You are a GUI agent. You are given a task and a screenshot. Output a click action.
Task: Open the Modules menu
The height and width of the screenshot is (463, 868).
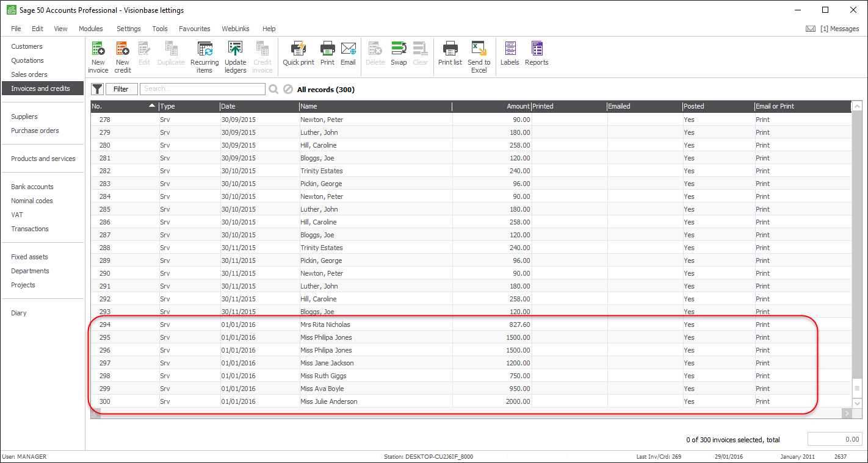click(x=91, y=29)
